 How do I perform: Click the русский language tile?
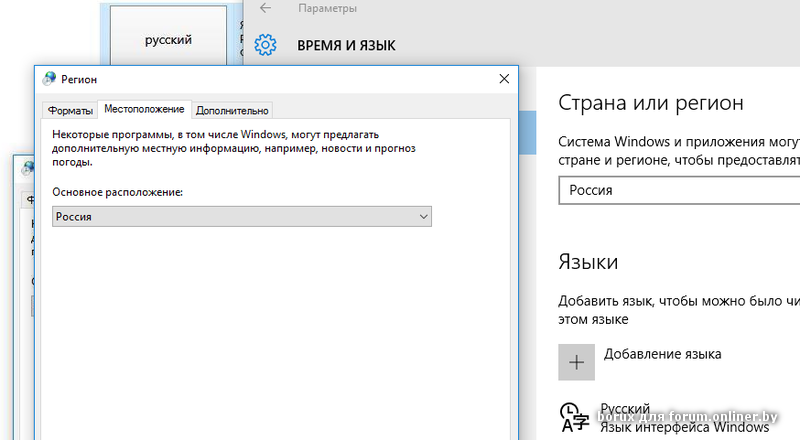(168, 40)
